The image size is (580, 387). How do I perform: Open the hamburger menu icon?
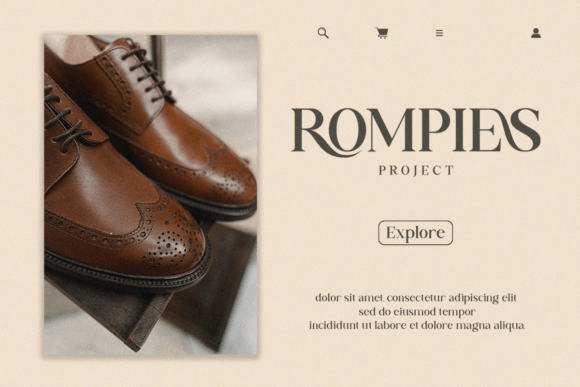(x=439, y=33)
